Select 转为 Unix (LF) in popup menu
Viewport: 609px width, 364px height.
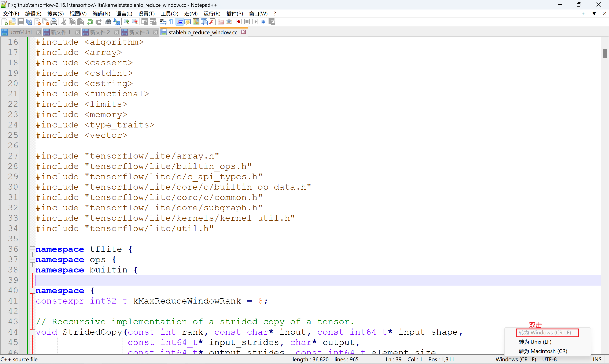point(535,342)
